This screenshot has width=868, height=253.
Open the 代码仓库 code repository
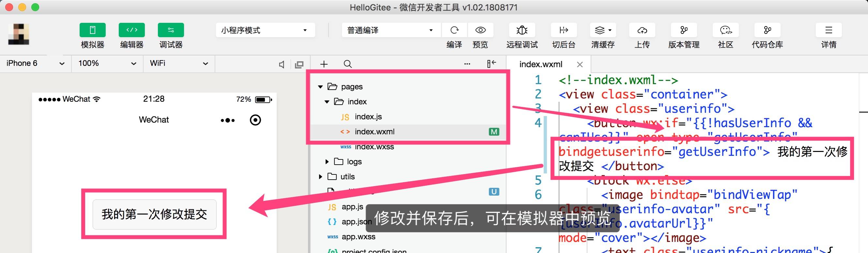[767, 30]
